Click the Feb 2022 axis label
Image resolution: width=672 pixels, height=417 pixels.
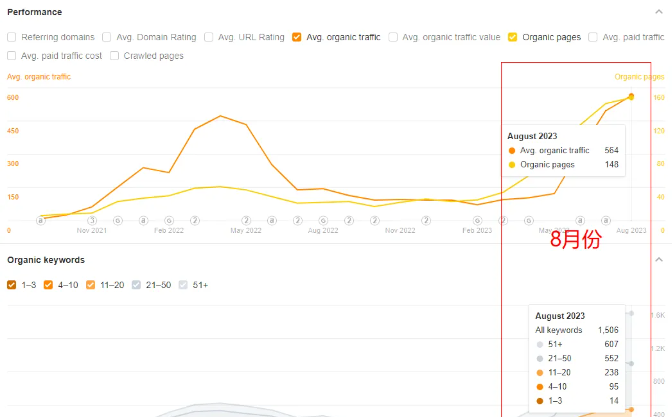tap(169, 231)
